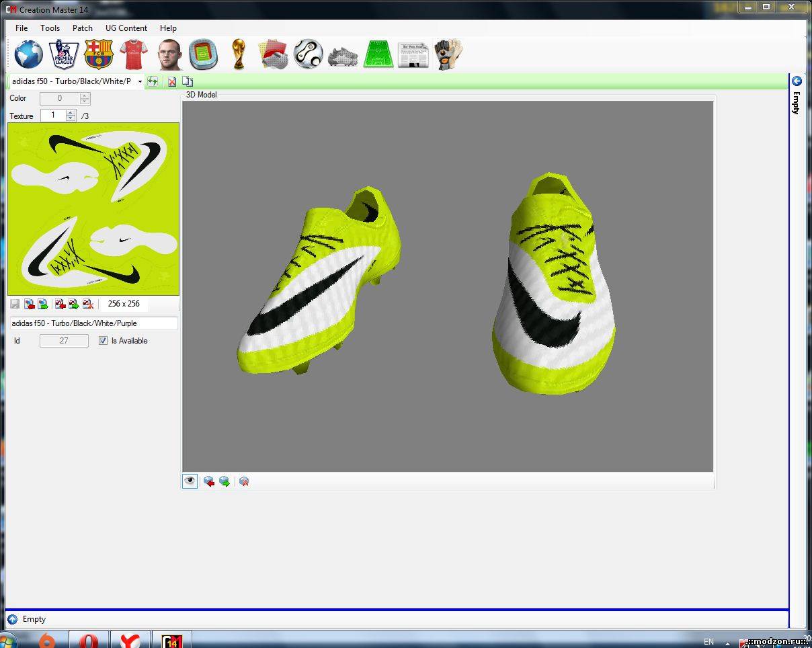Click the green arrows refresh icon beside boot list
Image resolution: width=812 pixels, height=648 pixels.
pyautogui.click(x=153, y=81)
